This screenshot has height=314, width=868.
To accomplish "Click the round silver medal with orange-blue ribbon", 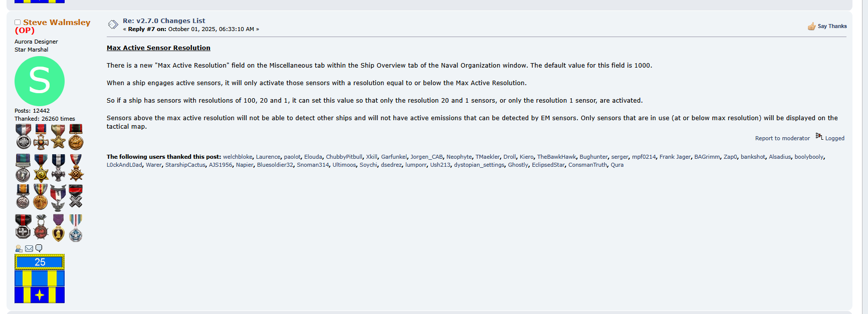I will [x=23, y=196].
